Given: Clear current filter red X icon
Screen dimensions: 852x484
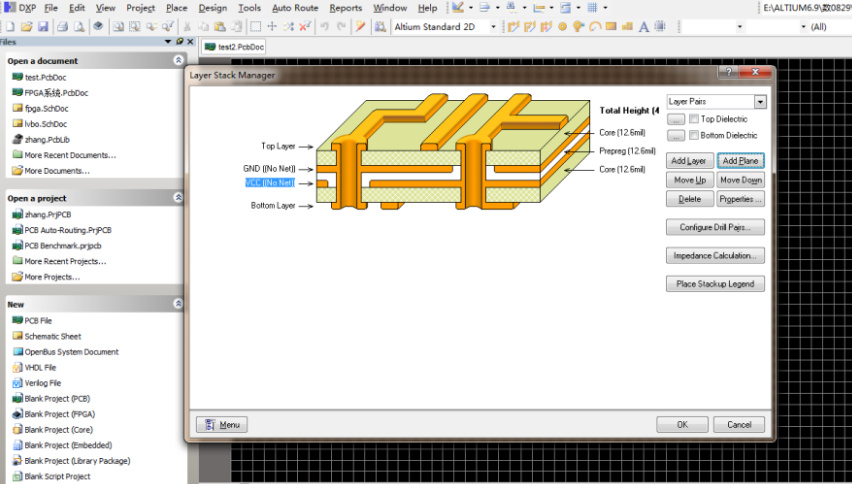Looking at the screenshot, I should [305, 27].
